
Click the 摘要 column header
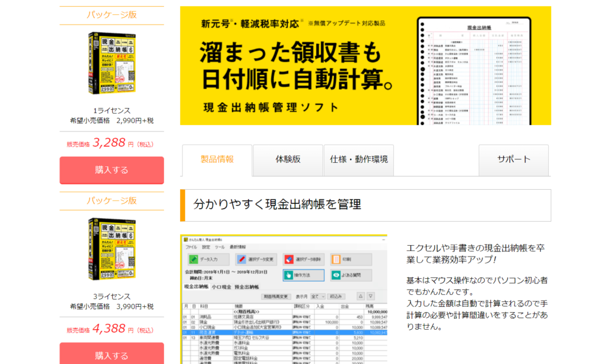(238, 306)
